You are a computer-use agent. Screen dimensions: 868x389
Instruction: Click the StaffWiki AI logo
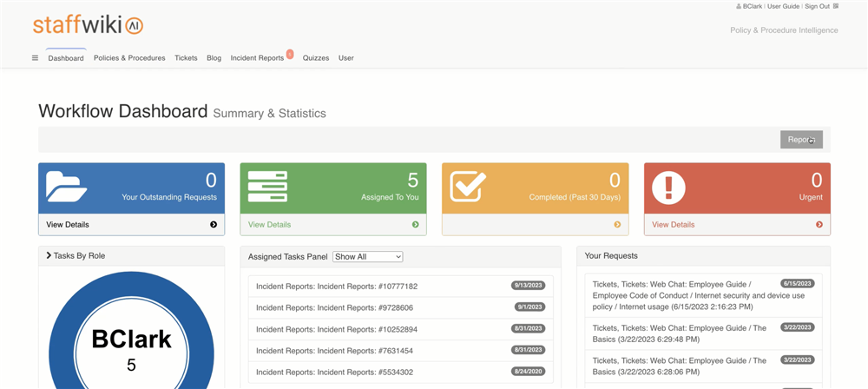tap(88, 25)
